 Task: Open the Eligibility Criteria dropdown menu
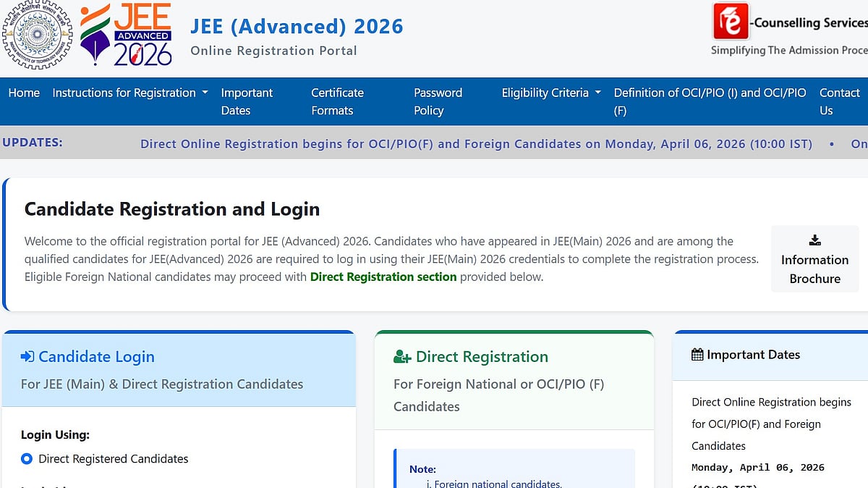pyautogui.click(x=551, y=93)
